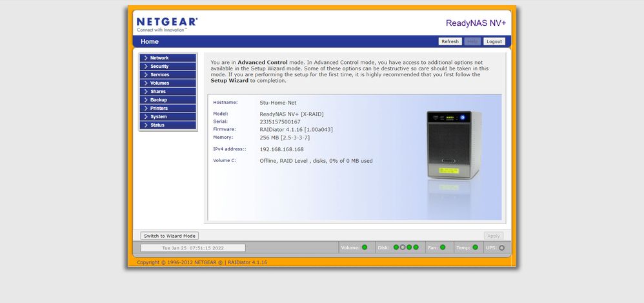Click the fourth Disk status LED

[x=416, y=247]
